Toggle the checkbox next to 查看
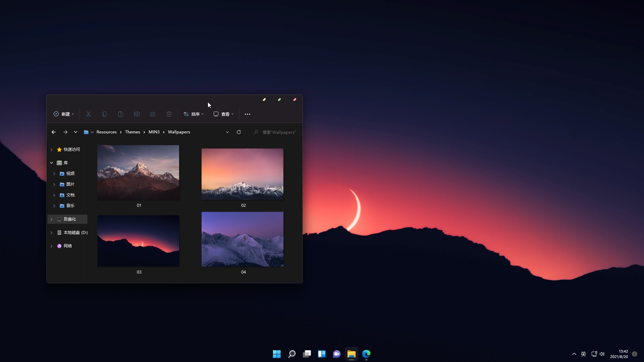 [216, 114]
